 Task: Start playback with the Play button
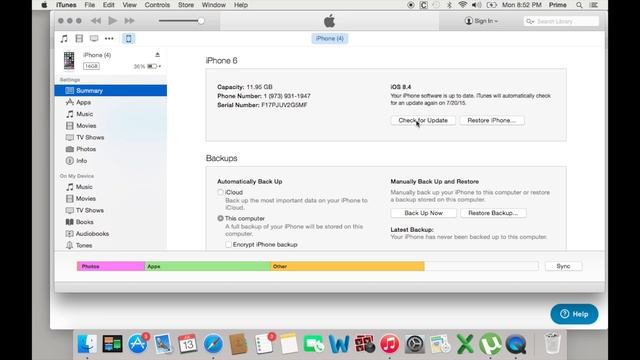[113, 20]
